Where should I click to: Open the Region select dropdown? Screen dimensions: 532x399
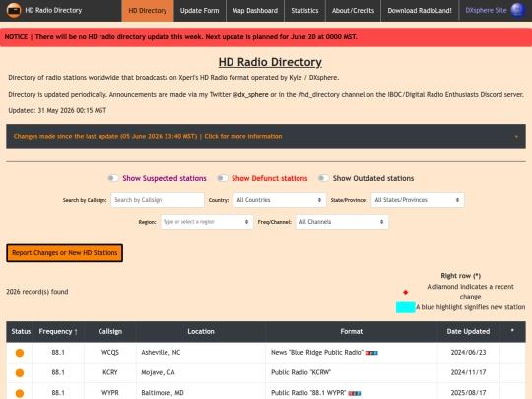(x=207, y=222)
